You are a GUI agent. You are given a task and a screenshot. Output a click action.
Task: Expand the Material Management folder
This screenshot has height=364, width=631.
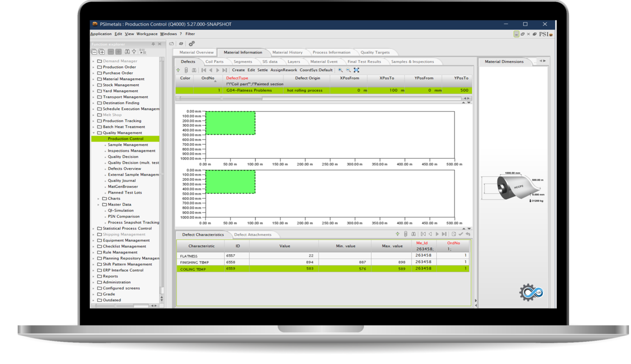(x=94, y=79)
